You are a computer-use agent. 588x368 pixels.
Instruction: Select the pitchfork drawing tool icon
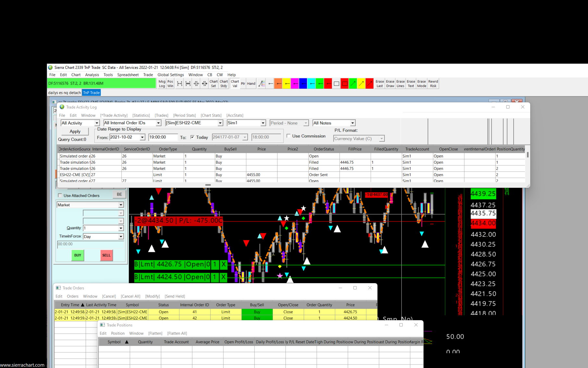[262, 84]
